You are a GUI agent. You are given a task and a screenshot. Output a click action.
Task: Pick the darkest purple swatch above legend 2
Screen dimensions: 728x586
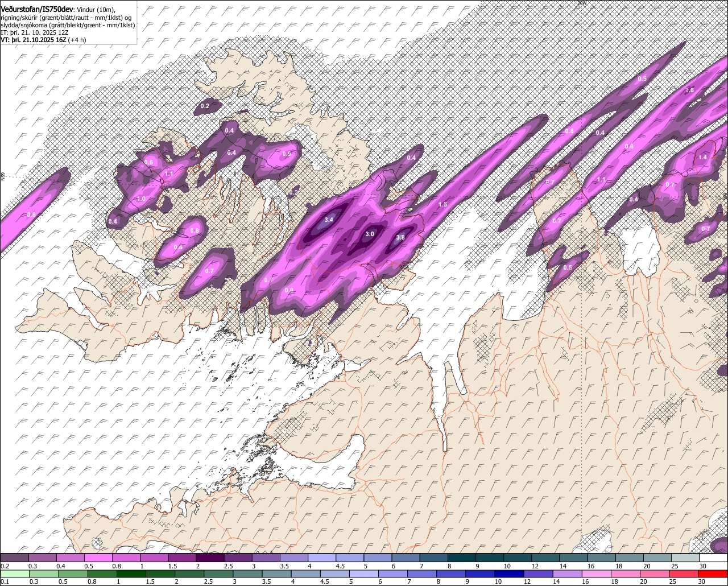coord(210,558)
